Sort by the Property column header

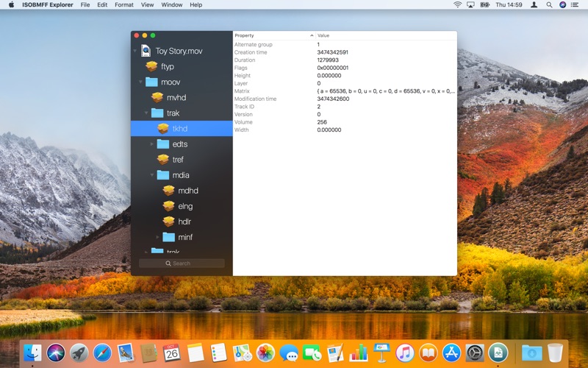tap(274, 35)
